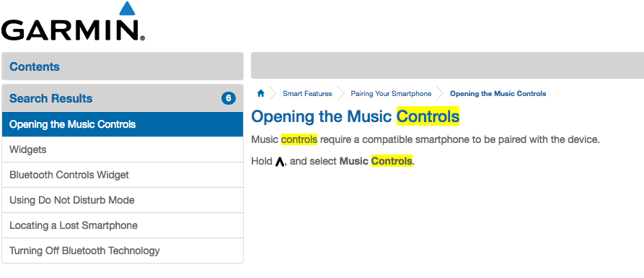Select Opening the Music Controls result
This screenshot has height=278, width=644.
123,124
